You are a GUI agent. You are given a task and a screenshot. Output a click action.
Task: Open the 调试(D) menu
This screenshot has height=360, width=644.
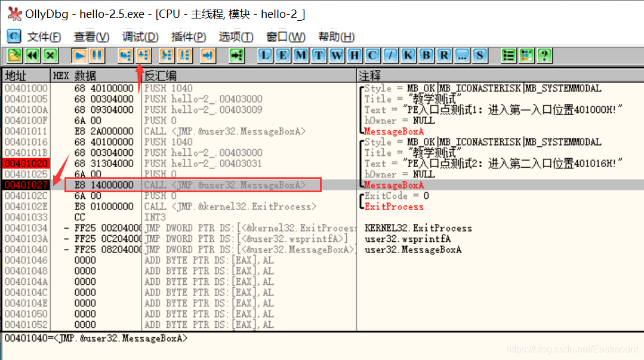[140, 37]
